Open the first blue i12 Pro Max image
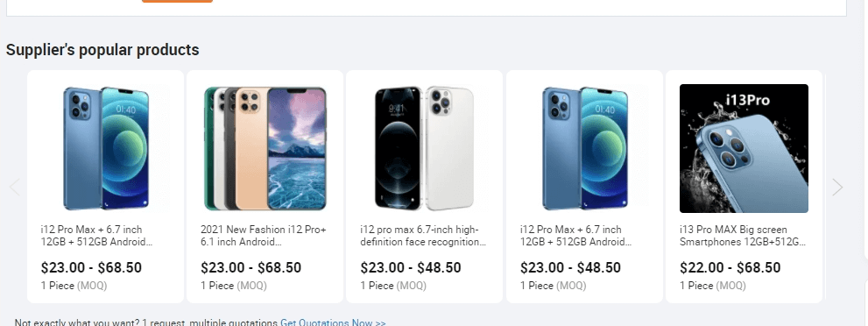This screenshot has height=326, width=868. click(x=106, y=148)
